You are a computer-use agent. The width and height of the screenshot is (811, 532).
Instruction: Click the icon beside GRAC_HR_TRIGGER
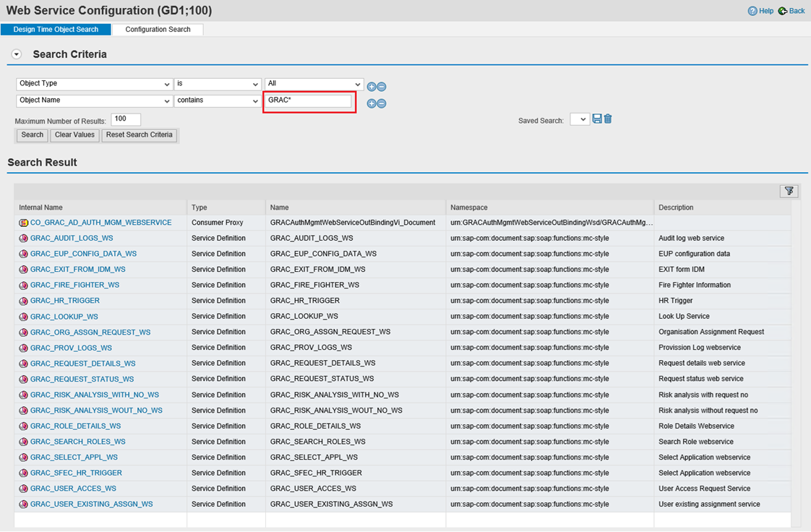pos(23,301)
